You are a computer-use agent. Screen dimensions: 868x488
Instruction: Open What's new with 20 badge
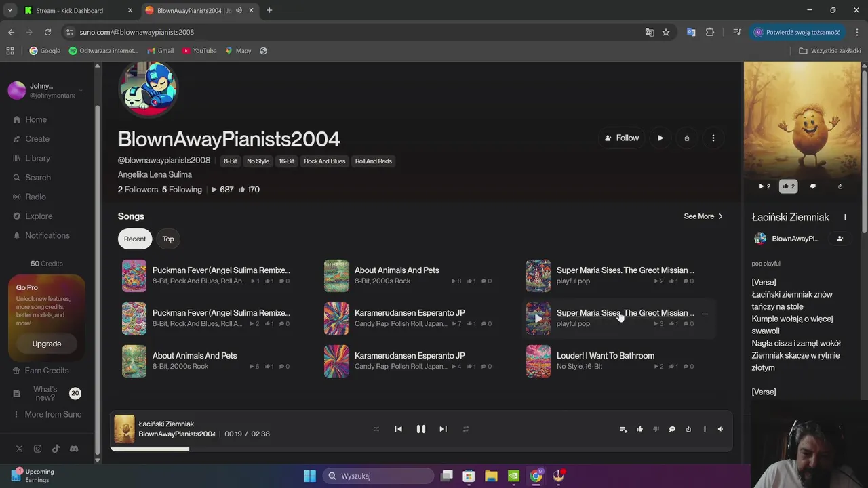pyautogui.click(x=46, y=393)
